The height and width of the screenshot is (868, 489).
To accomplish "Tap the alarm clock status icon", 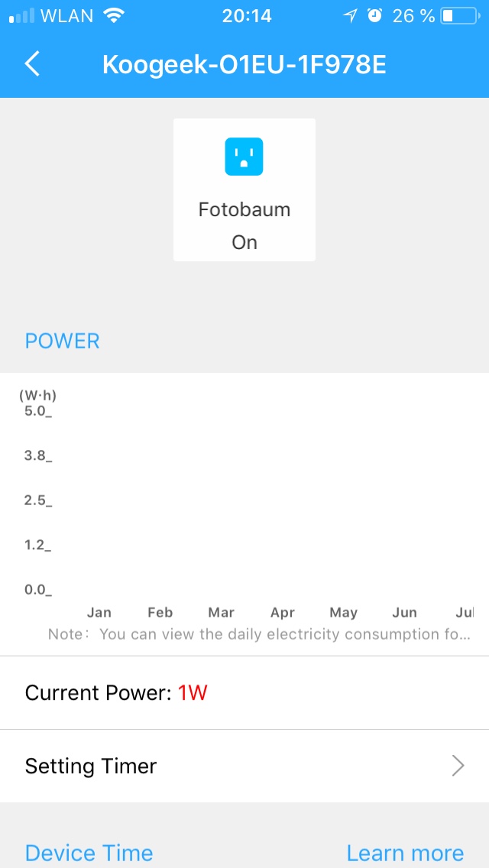I will click(374, 15).
